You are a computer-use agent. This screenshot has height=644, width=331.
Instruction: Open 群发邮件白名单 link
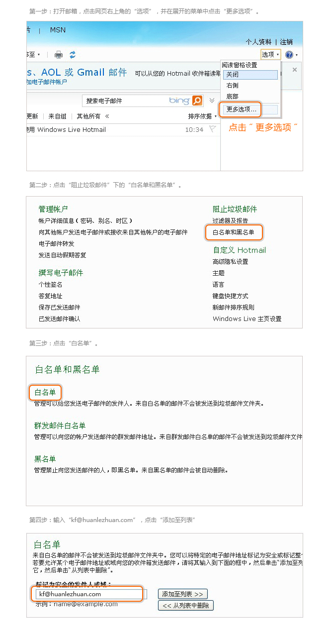coord(60,426)
